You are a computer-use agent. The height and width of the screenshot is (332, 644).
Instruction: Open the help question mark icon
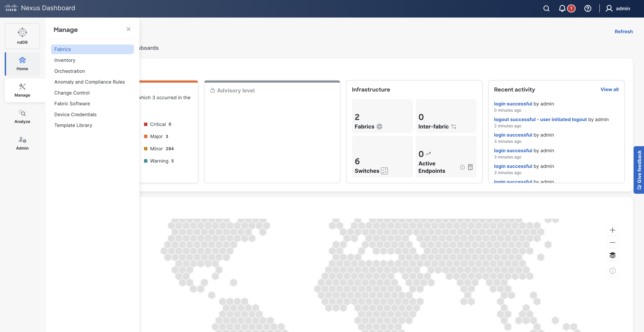[587, 8]
